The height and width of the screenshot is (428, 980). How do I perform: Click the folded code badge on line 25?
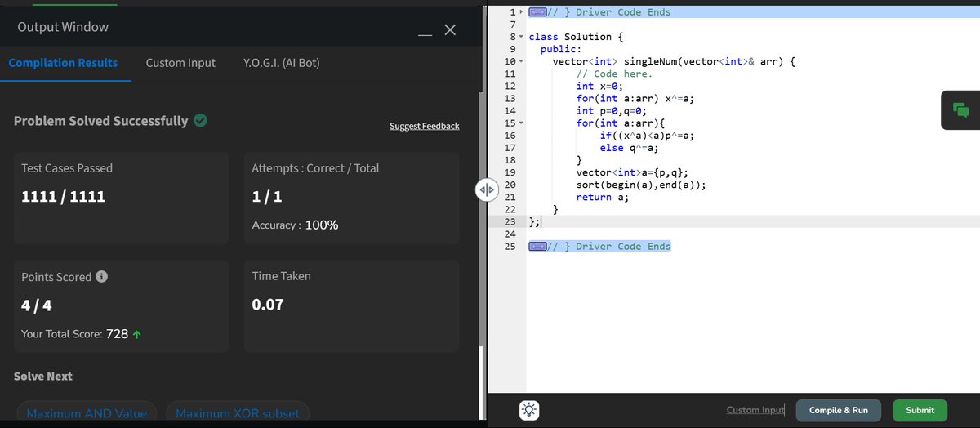537,247
